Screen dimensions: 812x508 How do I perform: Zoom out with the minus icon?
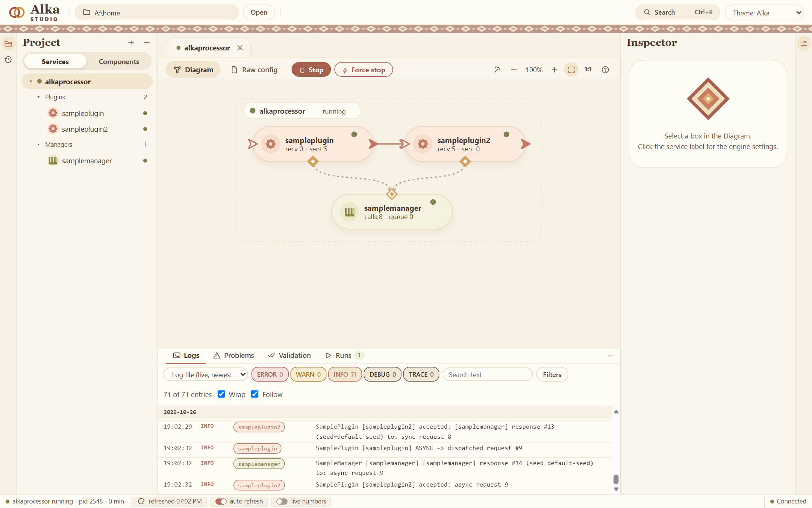pos(514,70)
